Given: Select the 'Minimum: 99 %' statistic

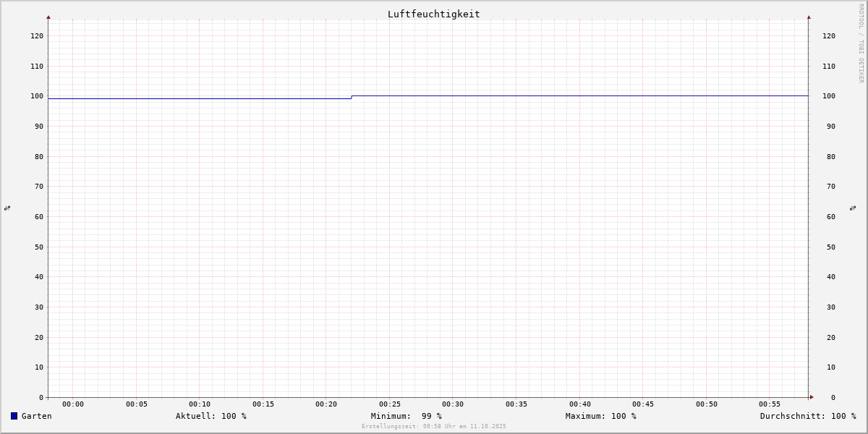Looking at the screenshot, I should (407, 416).
